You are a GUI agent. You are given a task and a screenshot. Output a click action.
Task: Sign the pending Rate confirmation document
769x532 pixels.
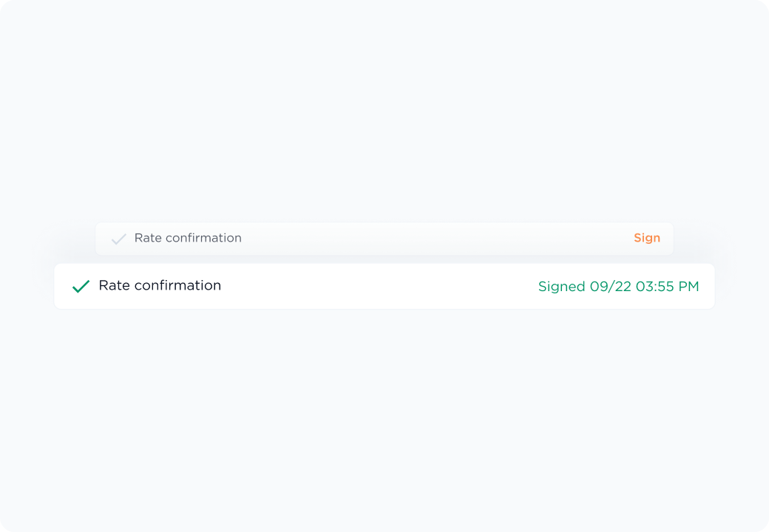click(x=646, y=238)
